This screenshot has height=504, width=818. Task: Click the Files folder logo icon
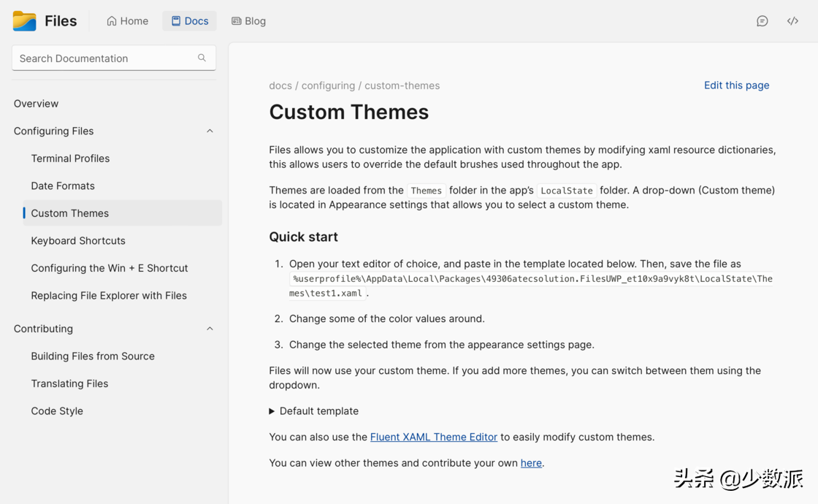point(24,21)
